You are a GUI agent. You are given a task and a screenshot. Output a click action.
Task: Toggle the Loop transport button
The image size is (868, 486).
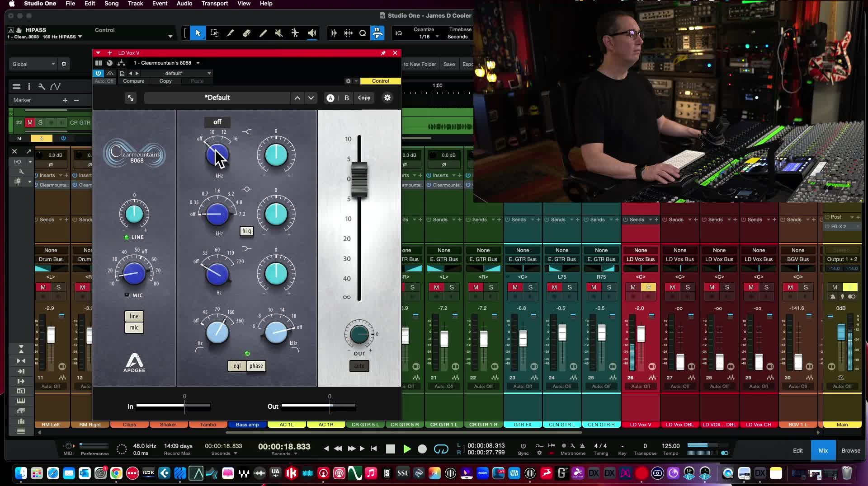point(441,449)
